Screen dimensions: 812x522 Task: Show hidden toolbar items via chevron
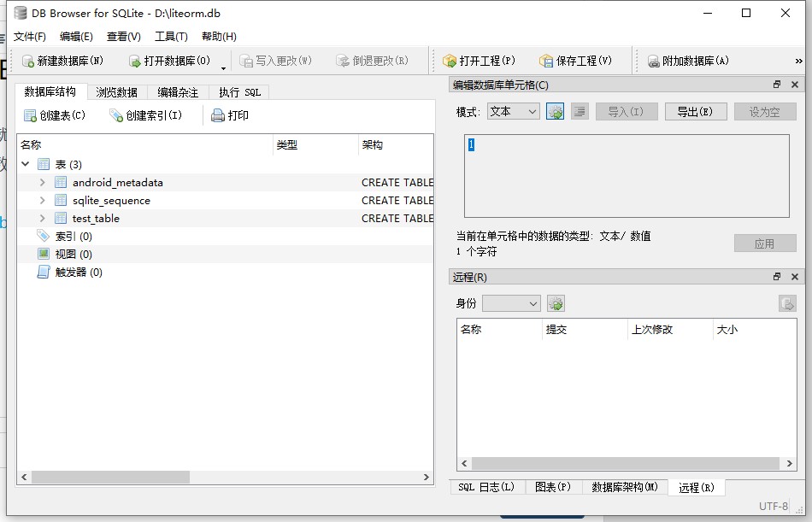tap(798, 62)
